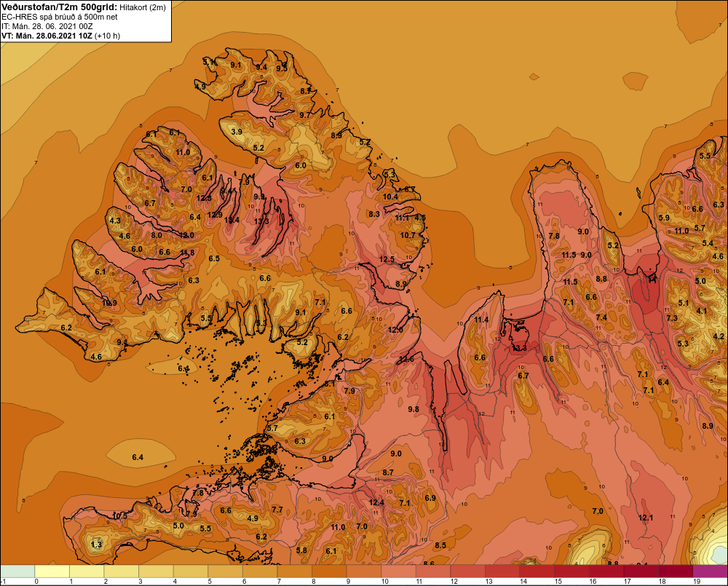
Task: Click the legend swatch between 15 and 16
Action: click(571, 571)
